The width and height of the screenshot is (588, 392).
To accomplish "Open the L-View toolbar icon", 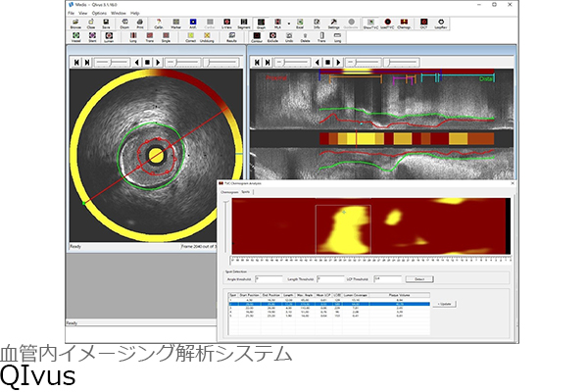I will click(x=226, y=24).
